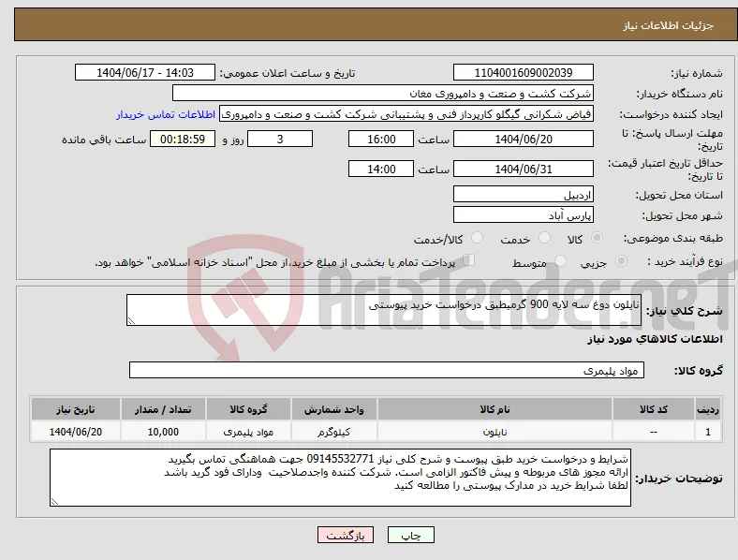The image size is (738, 560).
Task: Click the validity time 14:00 field
Action: click(x=381, y=169)
